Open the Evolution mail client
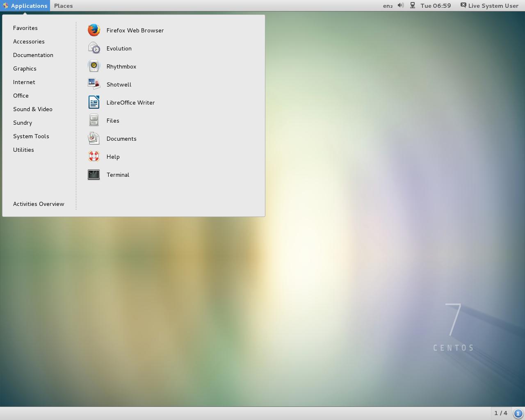The image size is (525, 420). point(119,48)
